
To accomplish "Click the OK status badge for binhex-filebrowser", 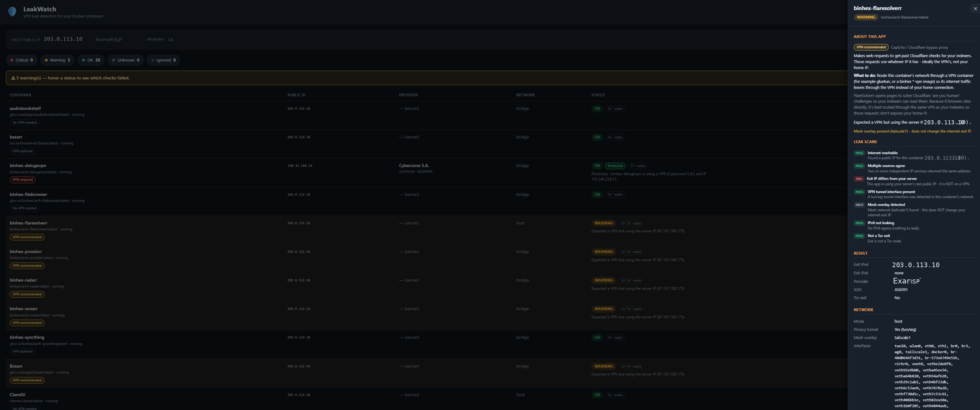I will 597,195.
